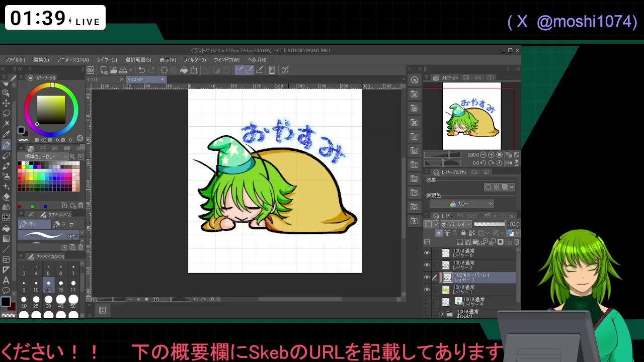The image size is (644, 362).
Task: Toggle visibility of レイヤー 2
Action: [427, 265]
